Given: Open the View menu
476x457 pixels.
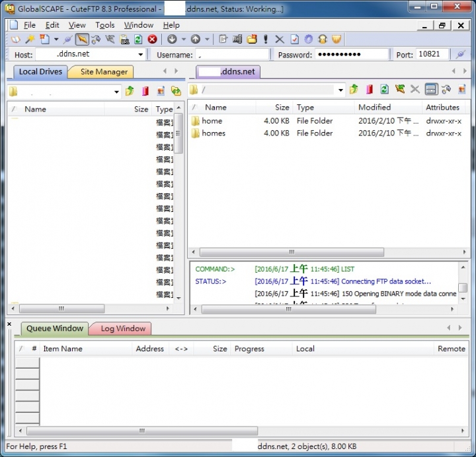Looking at the screenshot, I should tap(77, 25).
